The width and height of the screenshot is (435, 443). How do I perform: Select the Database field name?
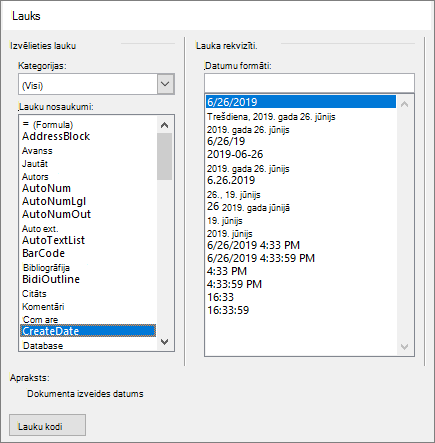[x=43, y=346]
